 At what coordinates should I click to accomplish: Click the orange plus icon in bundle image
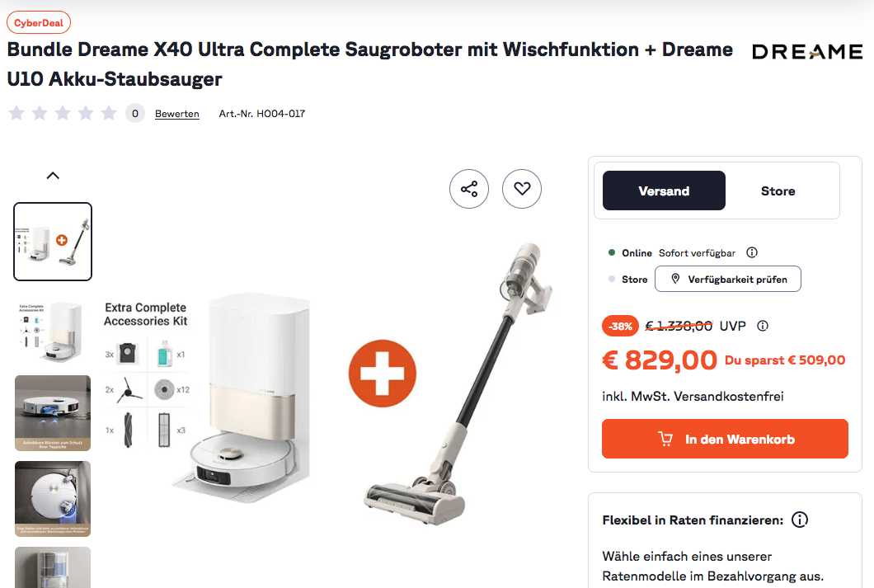(x=383, y=374)
